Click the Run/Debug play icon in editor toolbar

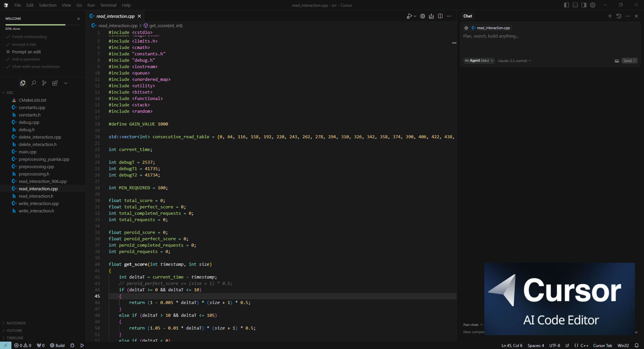point(409,16)
